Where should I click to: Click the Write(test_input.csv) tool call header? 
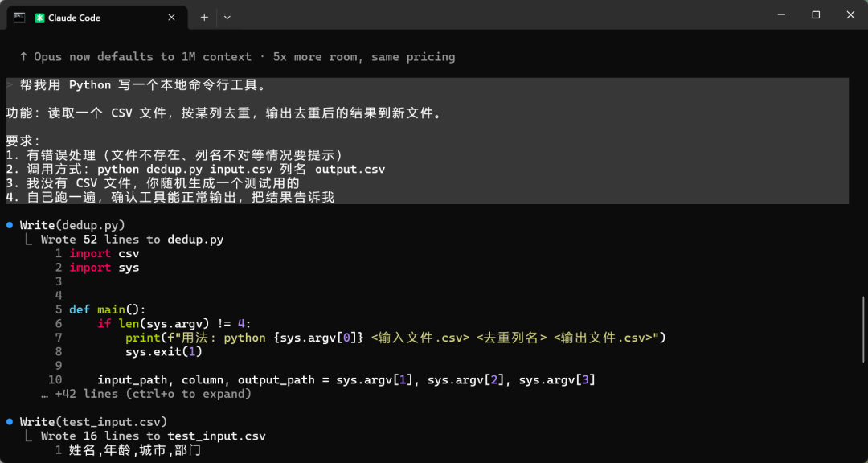[93, 422]
